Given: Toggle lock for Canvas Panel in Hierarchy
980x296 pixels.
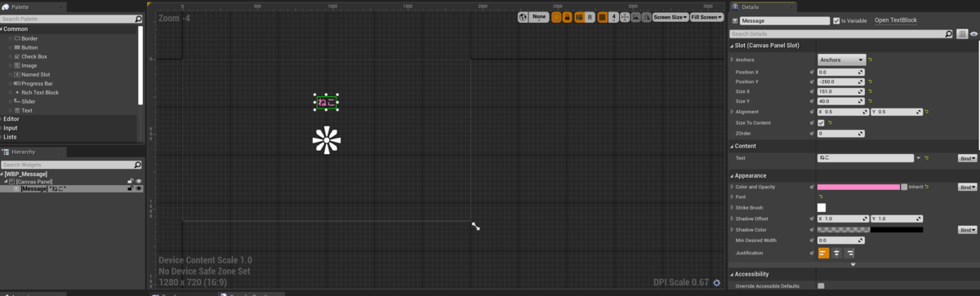Looking at the screenshot, I should pyautogui.click(x=130, y=181).
